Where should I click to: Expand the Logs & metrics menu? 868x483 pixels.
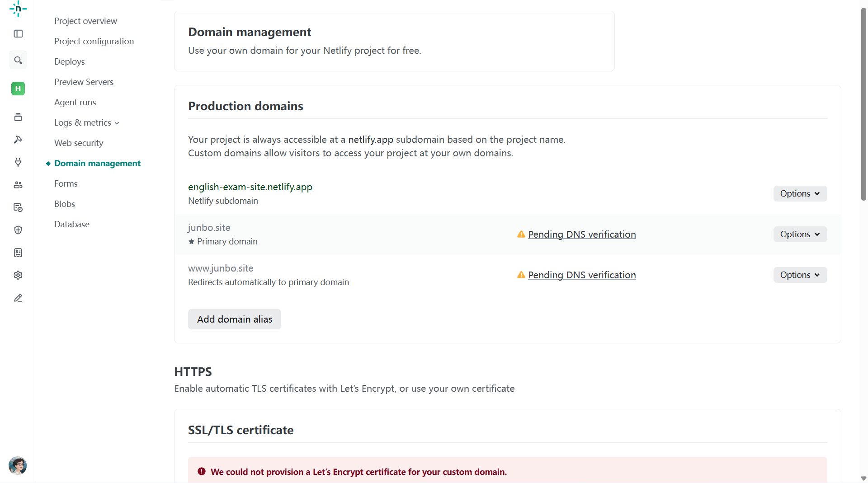(x=87, y=122)
